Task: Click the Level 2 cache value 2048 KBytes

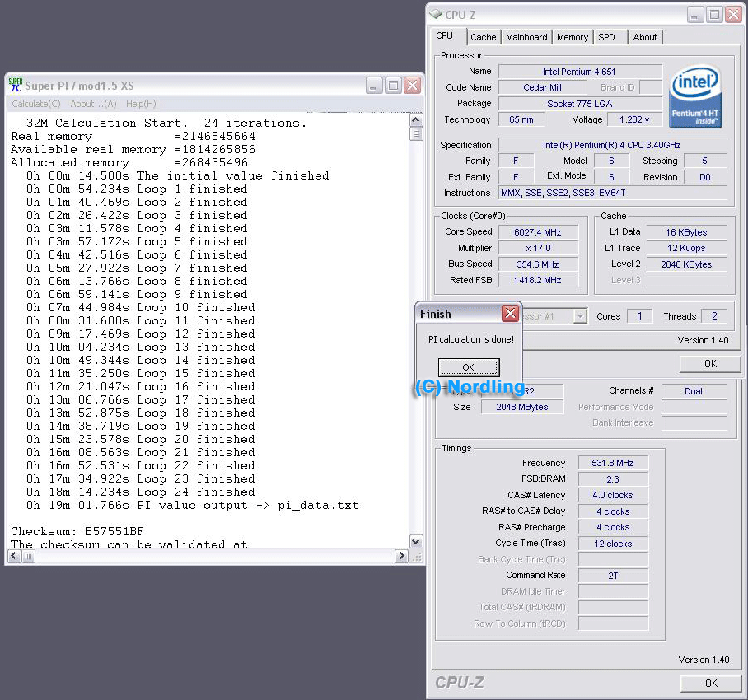Action: coord(686,264)
